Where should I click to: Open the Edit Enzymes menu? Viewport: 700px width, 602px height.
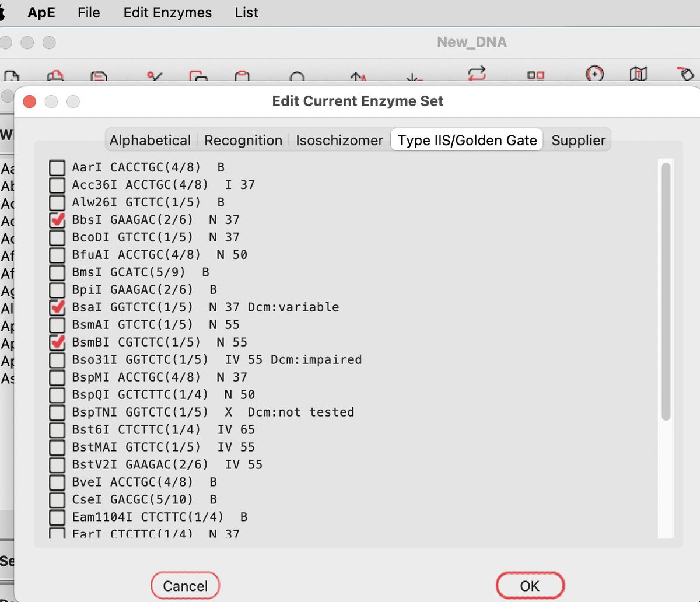[x=167, y=13]
